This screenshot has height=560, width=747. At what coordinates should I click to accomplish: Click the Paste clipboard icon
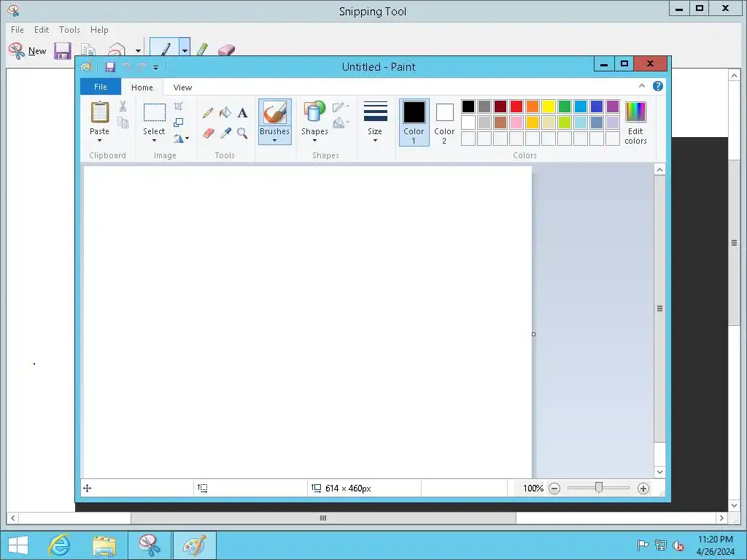point(99,112)
